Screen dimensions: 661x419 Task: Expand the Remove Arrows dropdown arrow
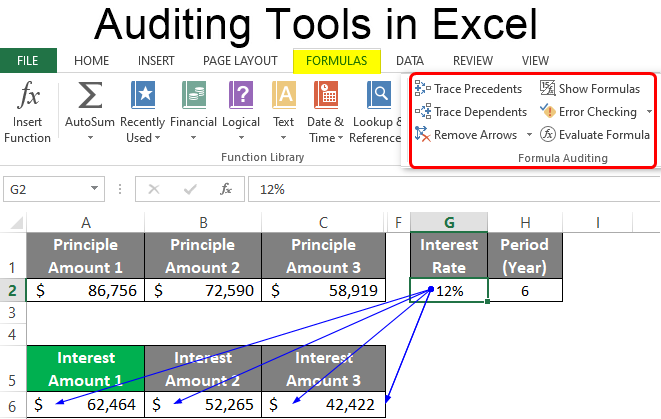tap(529, 135)
